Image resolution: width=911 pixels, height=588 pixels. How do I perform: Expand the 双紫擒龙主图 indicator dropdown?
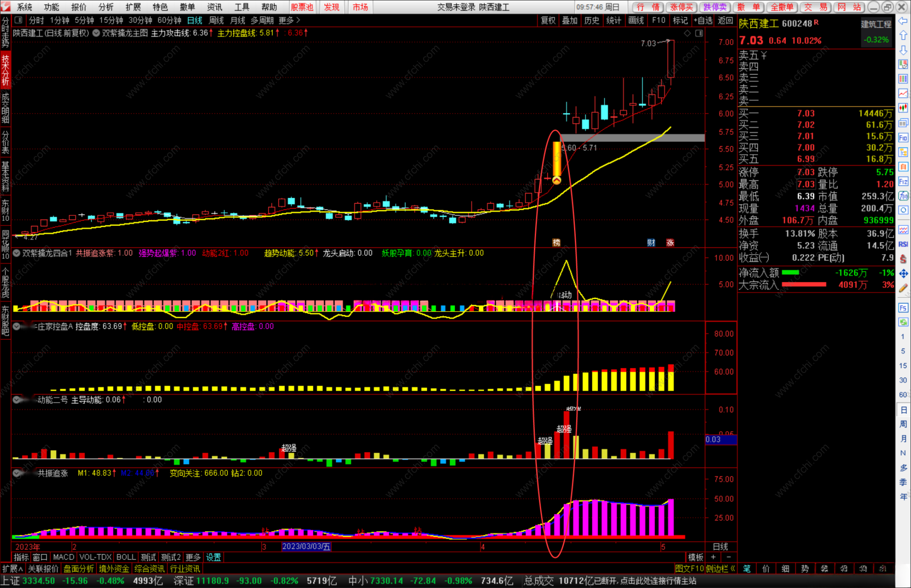pyautogui.click(x=96, y=33)
